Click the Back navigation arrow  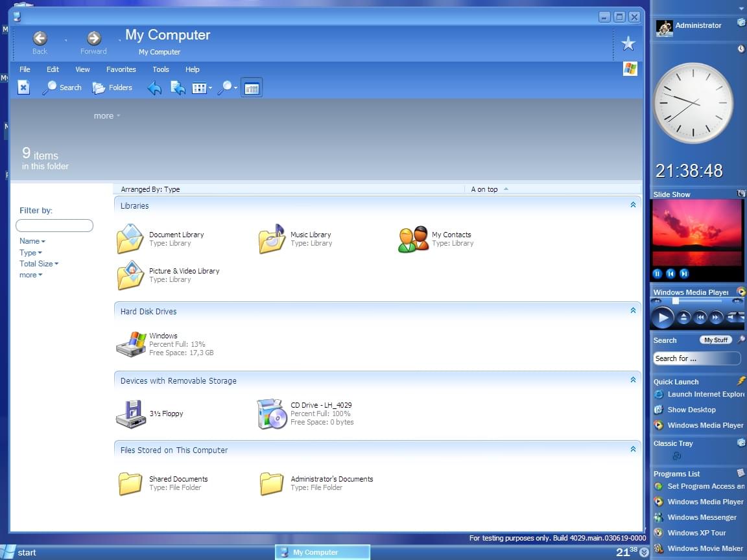[40, 38]
